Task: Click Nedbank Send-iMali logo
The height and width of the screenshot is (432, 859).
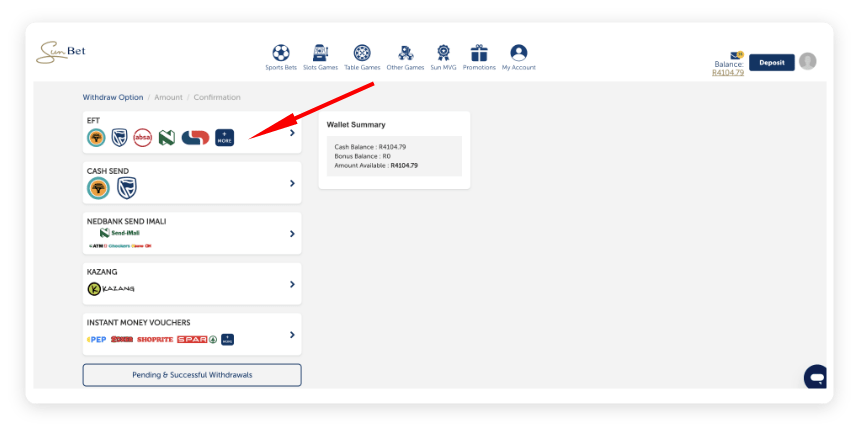Action: (x=120, y=233)
